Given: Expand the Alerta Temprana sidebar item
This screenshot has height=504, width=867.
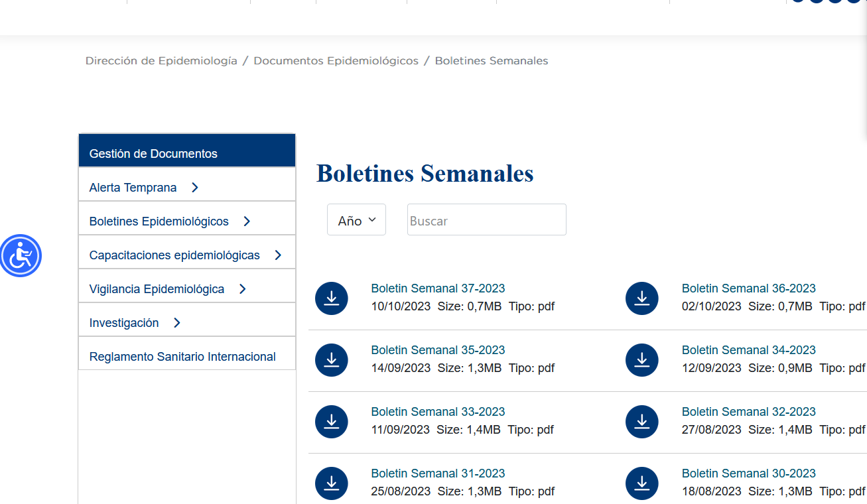Looking at the screenshot, I should tap(194, 188).
